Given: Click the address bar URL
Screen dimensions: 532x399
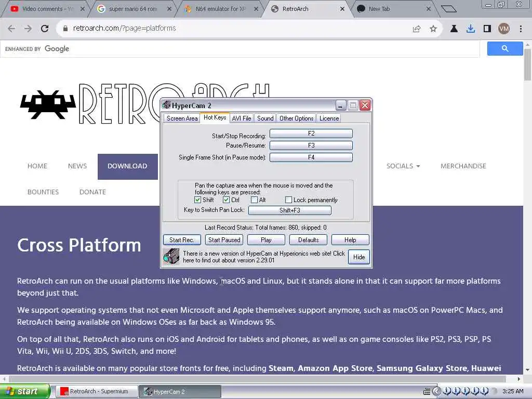Looking at the screenshot, I should pos(125,29).
